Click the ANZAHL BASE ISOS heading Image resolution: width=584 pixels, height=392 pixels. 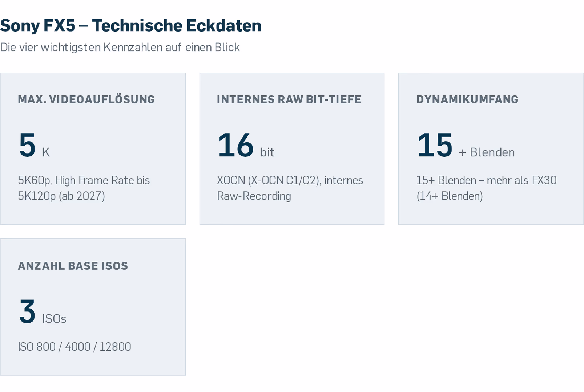tap(73, 266)
